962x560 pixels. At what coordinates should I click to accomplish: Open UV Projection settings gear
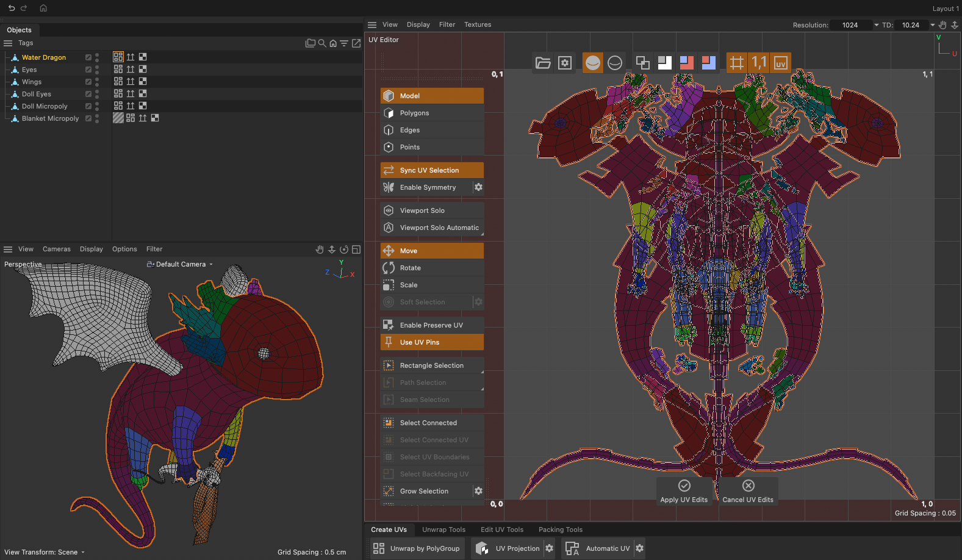click(550, 548)
